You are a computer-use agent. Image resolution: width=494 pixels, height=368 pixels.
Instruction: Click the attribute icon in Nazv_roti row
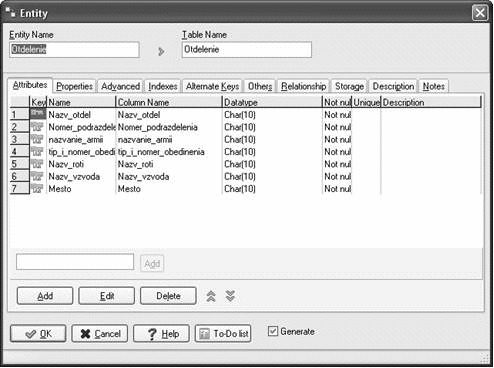37,164
